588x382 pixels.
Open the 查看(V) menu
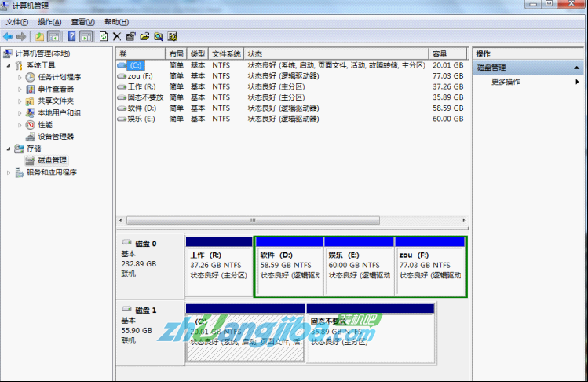click(x=82, y=22)
